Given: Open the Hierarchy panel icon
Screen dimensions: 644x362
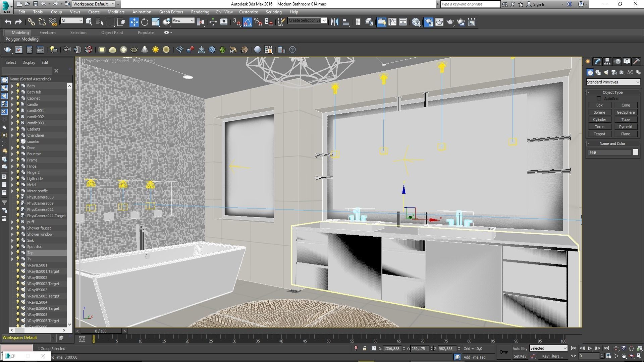Looking at the screenshot, I should [607, 61].
